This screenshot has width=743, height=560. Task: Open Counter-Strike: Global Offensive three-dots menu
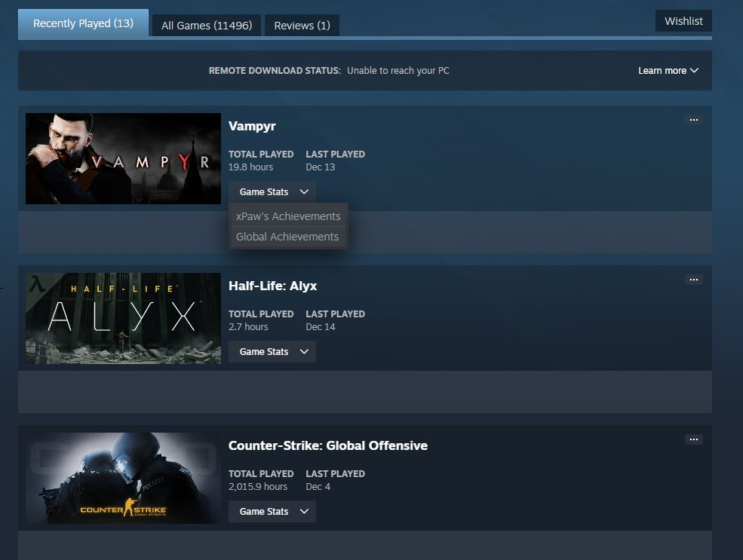click(x=693, y=439)
